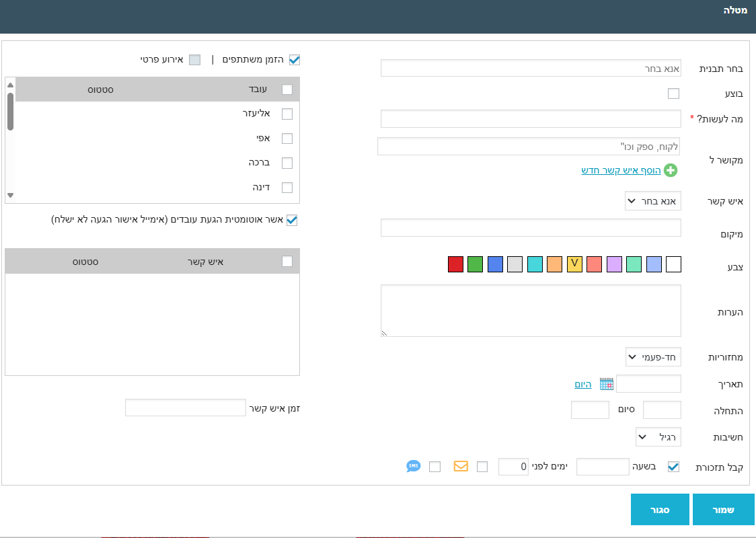Image resolution: width=756 pixels, height=538 pixels.
Task: Click into the הערות notes textarea
Action: click(531, 310)
